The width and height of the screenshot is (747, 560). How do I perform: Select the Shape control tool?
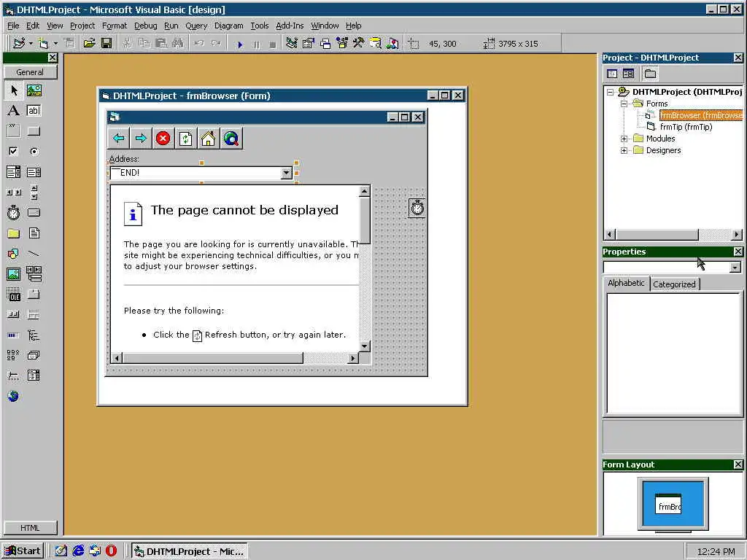pyautogui.click(x=13, y=253)
